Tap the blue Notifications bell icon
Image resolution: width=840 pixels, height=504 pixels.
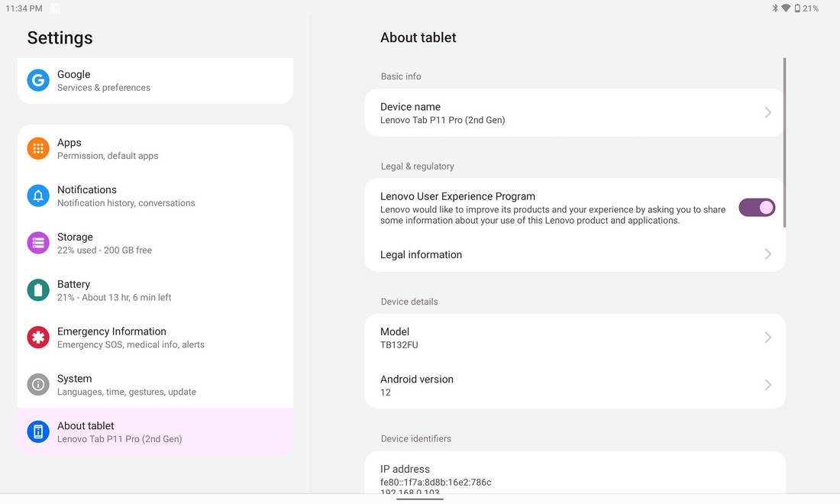click(x=38, y=195)
